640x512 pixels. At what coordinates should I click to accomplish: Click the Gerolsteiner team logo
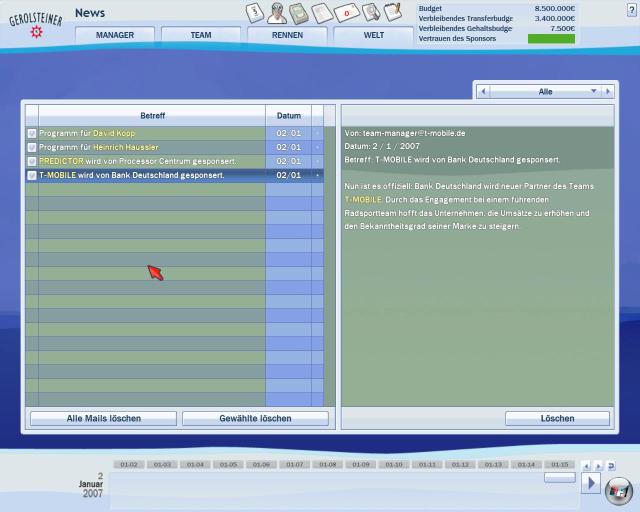[36, 24]
